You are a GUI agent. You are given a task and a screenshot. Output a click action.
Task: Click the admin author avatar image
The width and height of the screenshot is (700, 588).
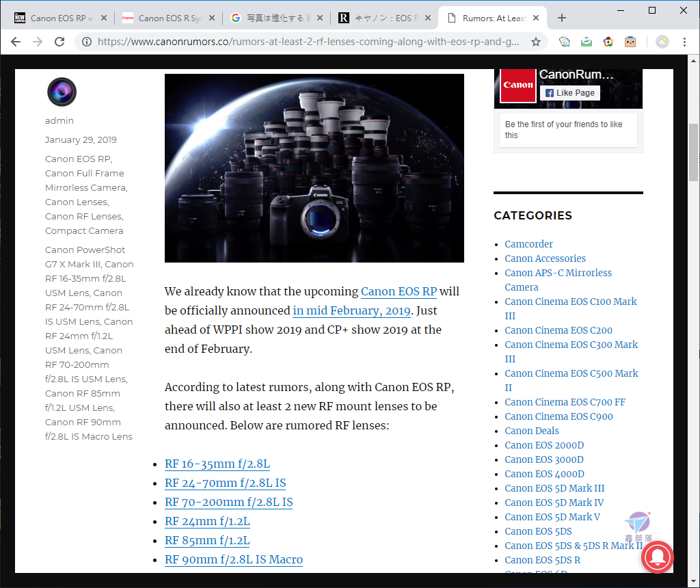pyautogui.click(x=62, y=92)
